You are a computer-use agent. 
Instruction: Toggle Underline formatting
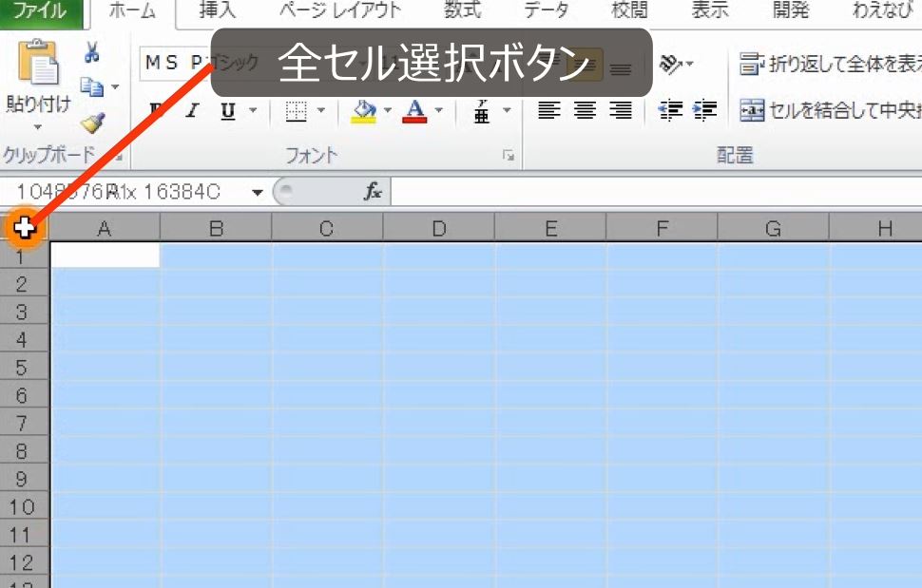coord(228,110)
